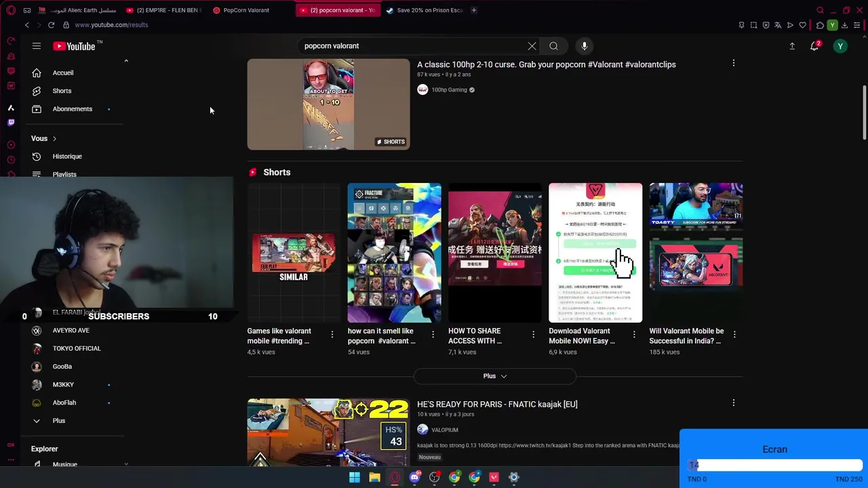Expand the Vous section
The image size is (868, 488).
pyautogui.click(x=44, y=138)
